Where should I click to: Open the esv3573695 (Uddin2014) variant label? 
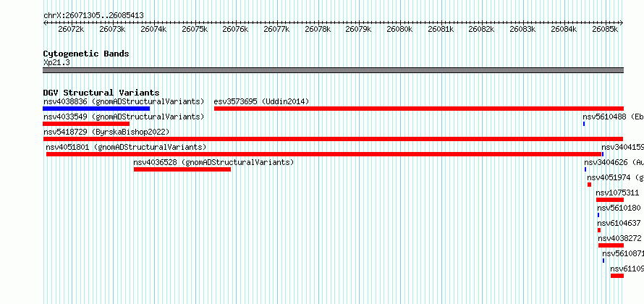click(262, 101)
